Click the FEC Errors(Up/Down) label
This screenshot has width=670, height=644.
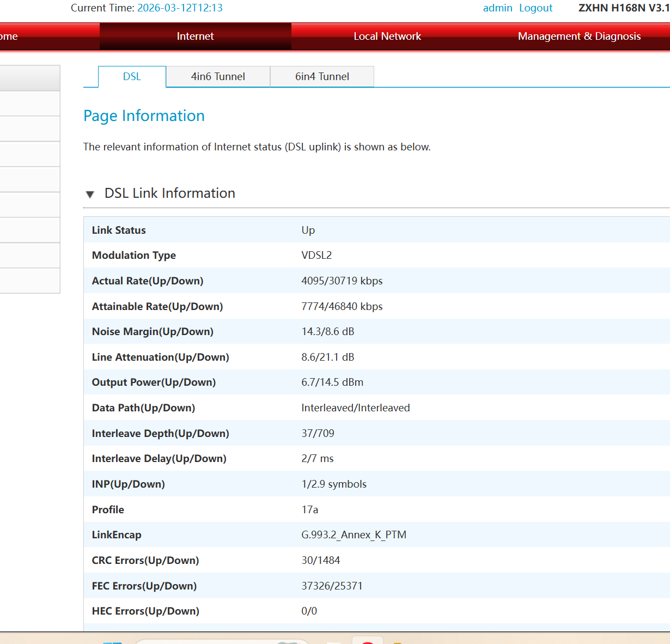pos(144,586)
